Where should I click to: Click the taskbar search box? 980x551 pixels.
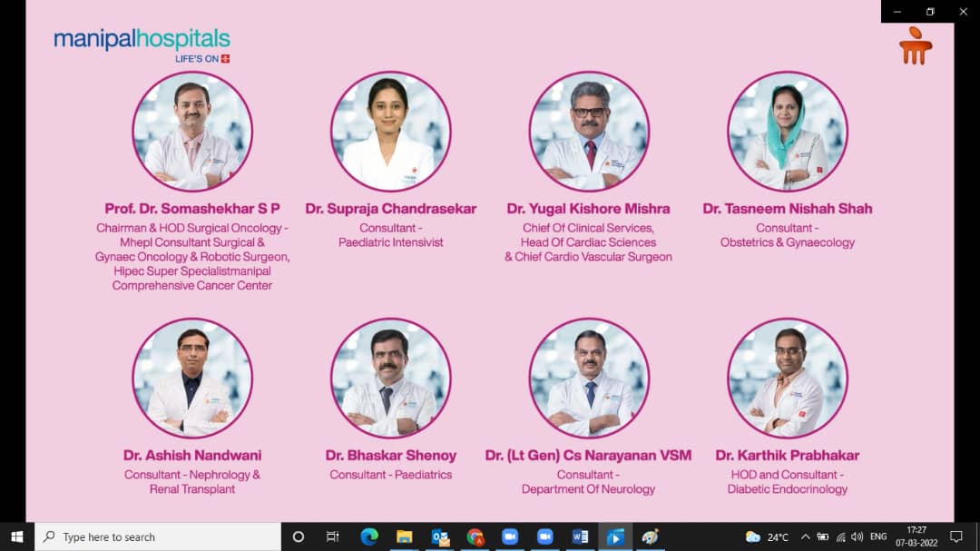158,536
